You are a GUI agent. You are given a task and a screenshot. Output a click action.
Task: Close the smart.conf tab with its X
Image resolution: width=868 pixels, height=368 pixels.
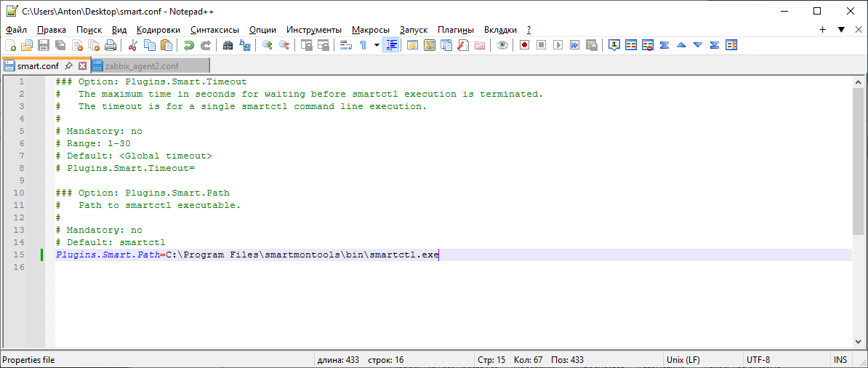click(82, 66)
